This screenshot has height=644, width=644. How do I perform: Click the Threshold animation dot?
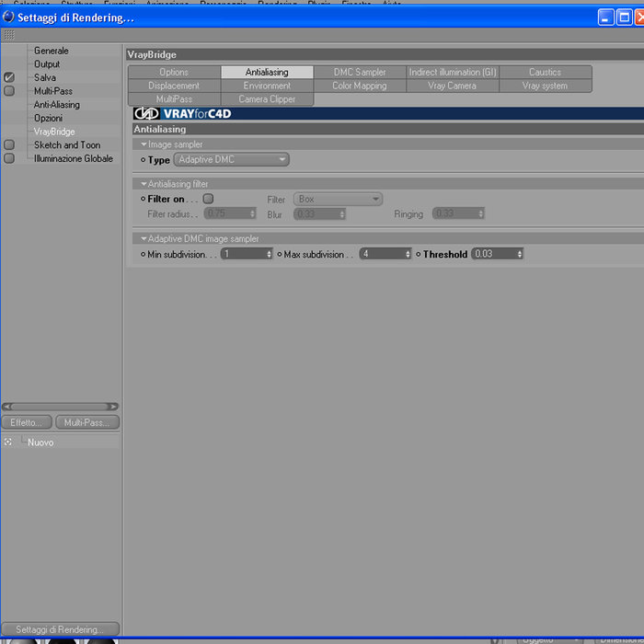pos(418,254)
